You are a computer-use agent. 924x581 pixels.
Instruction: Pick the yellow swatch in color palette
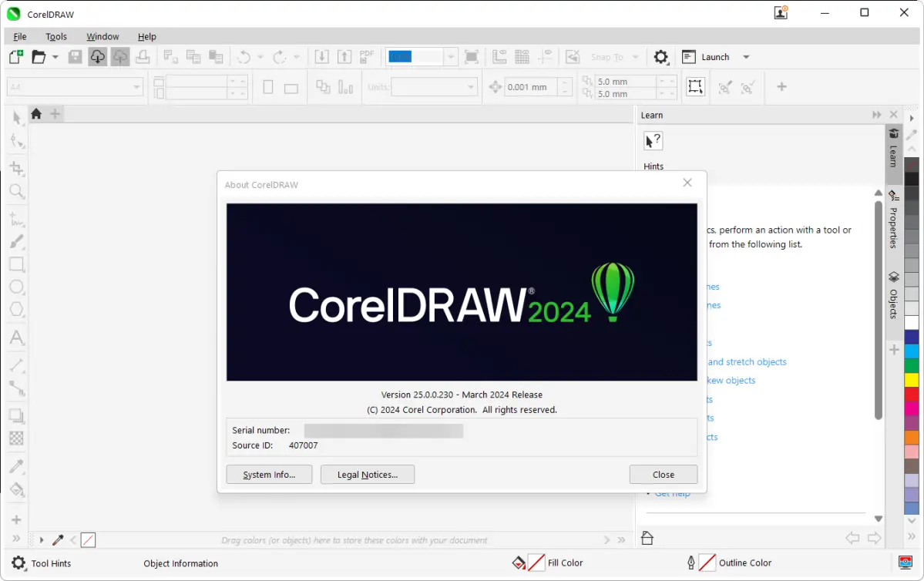point(912,380)
